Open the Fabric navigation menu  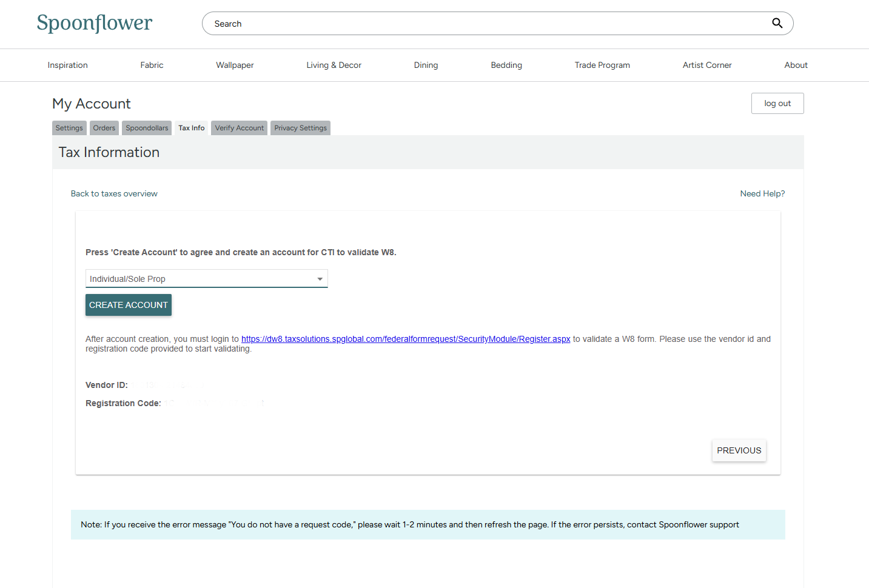click(x=152, y=65)
